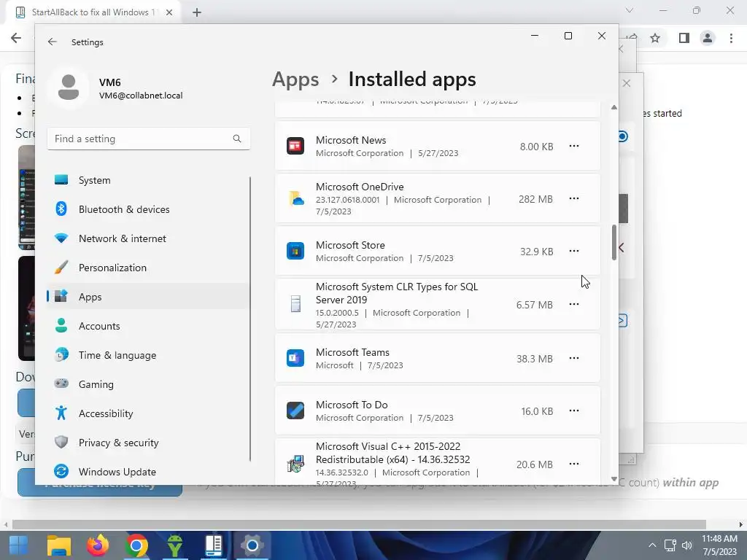Click the installed apps list scrollbar thumb

point(614,242)
